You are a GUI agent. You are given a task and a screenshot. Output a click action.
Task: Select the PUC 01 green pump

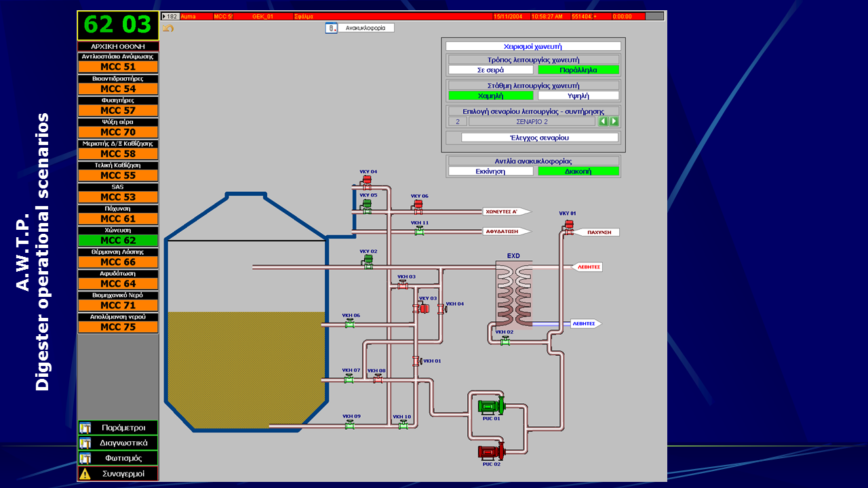[490, 406]
